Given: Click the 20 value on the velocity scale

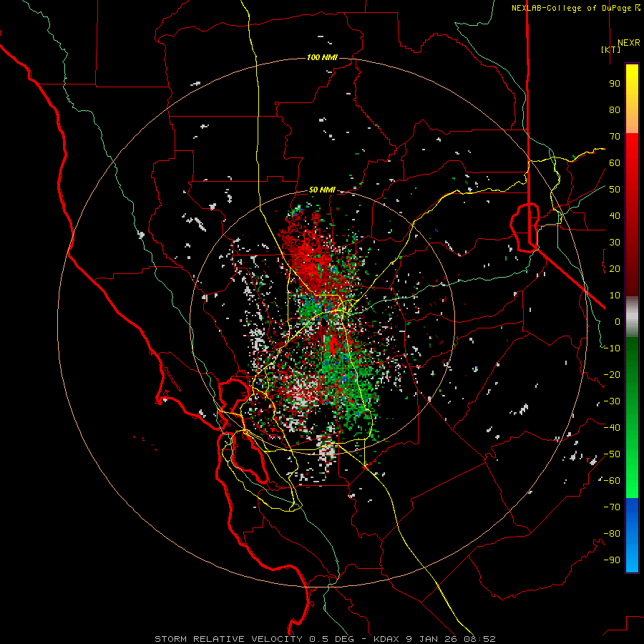Looking at the screenshot, I should 615,269.
